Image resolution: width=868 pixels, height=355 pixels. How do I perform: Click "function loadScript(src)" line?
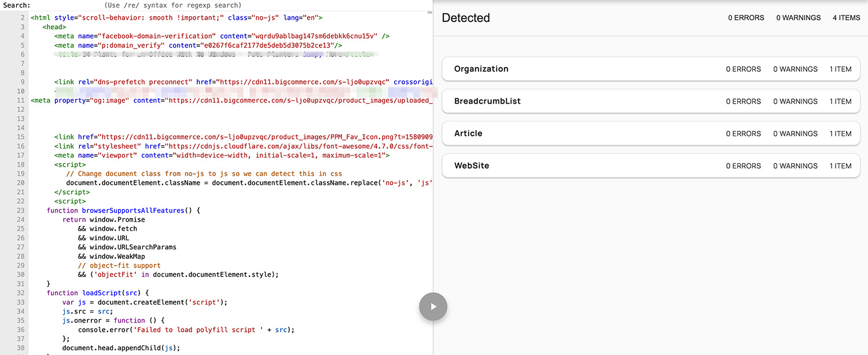point(98,293)
